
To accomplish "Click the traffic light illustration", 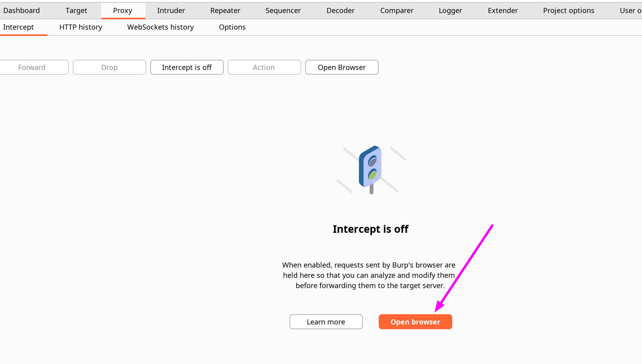I will tap(371, 170).
